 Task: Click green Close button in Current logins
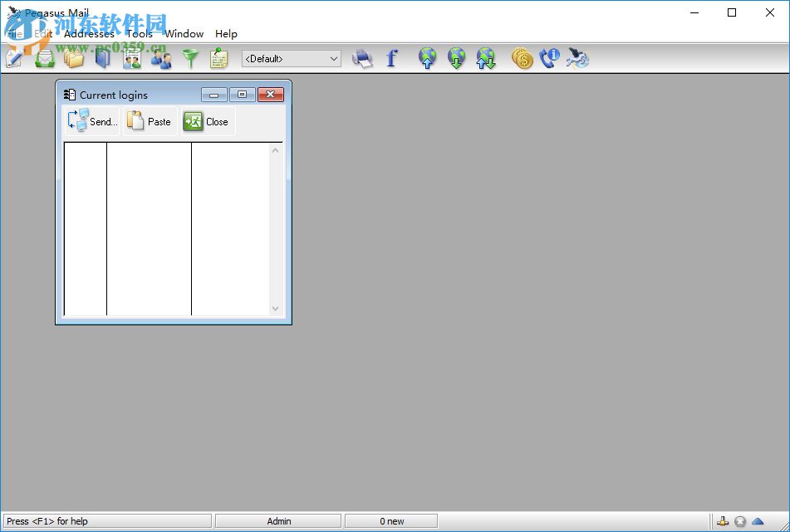(x=208, y=121)
